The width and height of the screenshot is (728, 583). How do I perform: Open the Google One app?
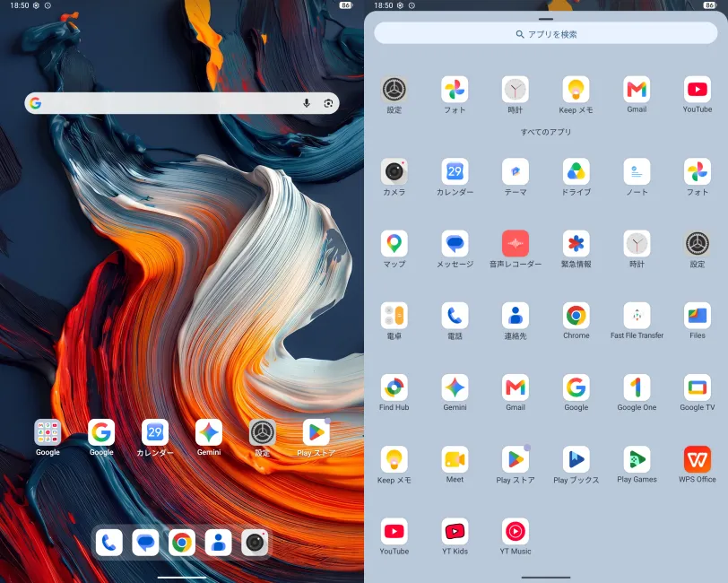[637, 387]
